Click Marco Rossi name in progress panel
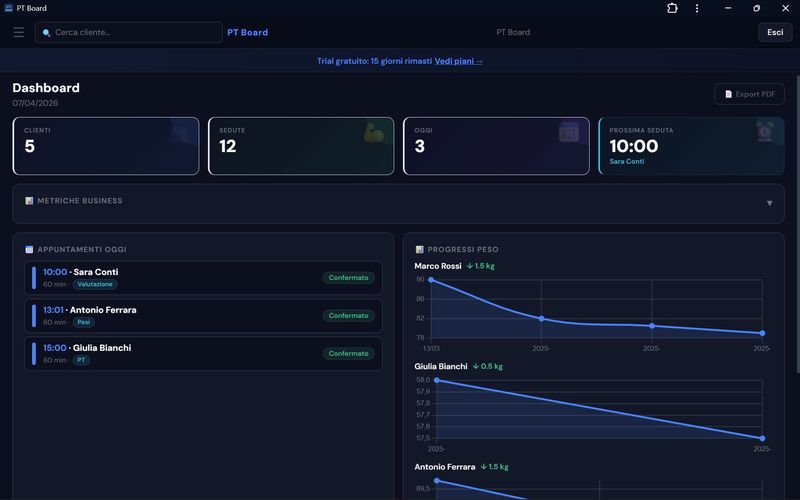 (438, 266)
